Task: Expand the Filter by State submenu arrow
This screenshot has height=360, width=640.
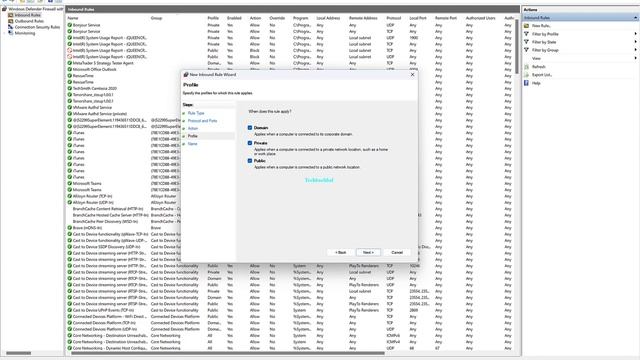Action: (636, 42)
